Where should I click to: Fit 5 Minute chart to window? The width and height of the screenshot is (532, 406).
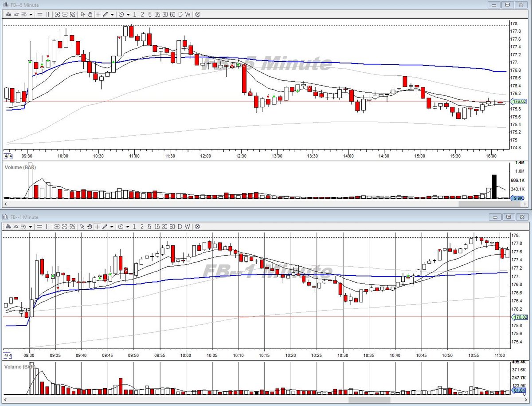72,14
